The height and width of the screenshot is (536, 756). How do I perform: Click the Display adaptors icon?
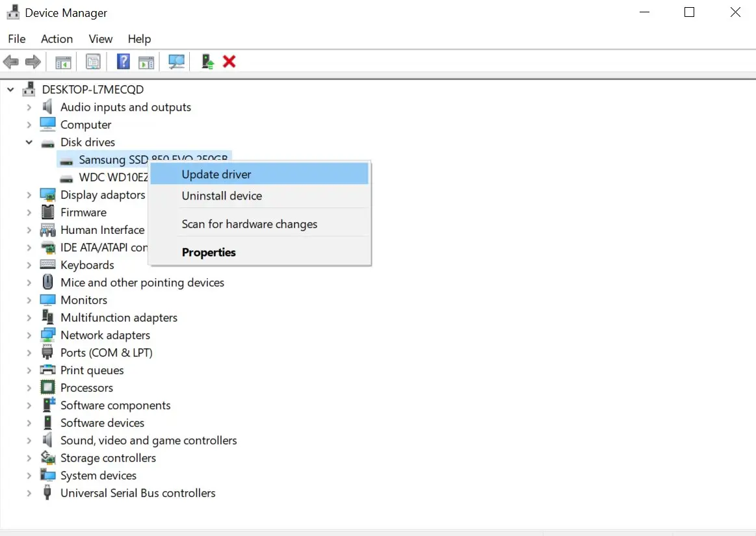click(47, 195)
